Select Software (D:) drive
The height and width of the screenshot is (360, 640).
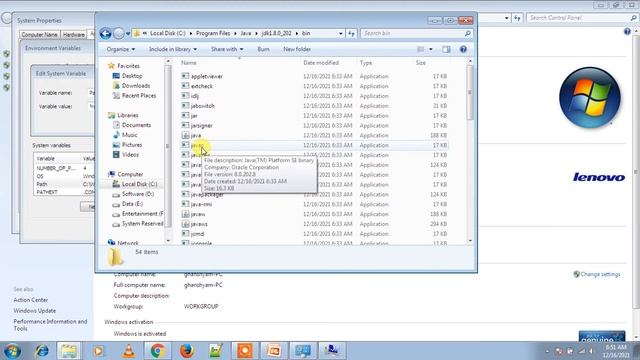(138, 194)
